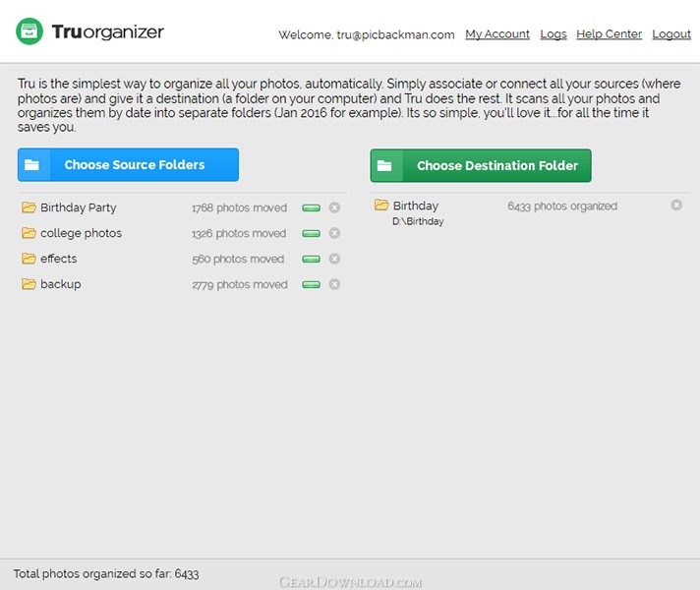The width and height of the screenshot is (700, 590).
Task: Open the Help Center link
Action: 609,34
